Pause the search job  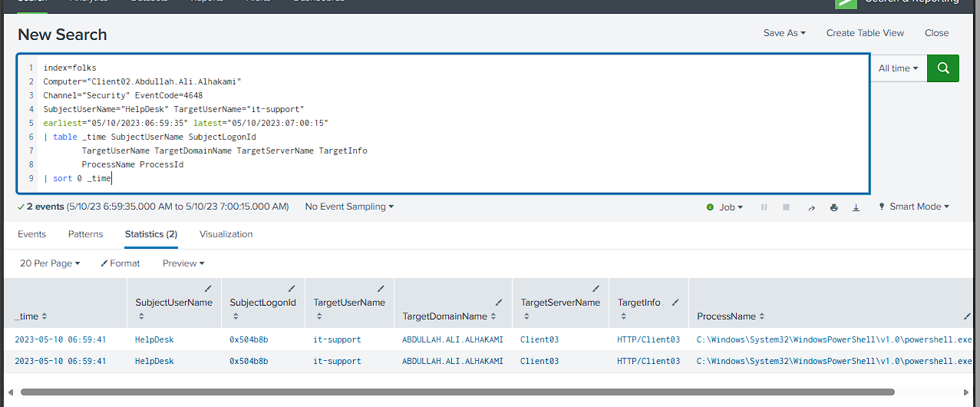click(764, 207)
